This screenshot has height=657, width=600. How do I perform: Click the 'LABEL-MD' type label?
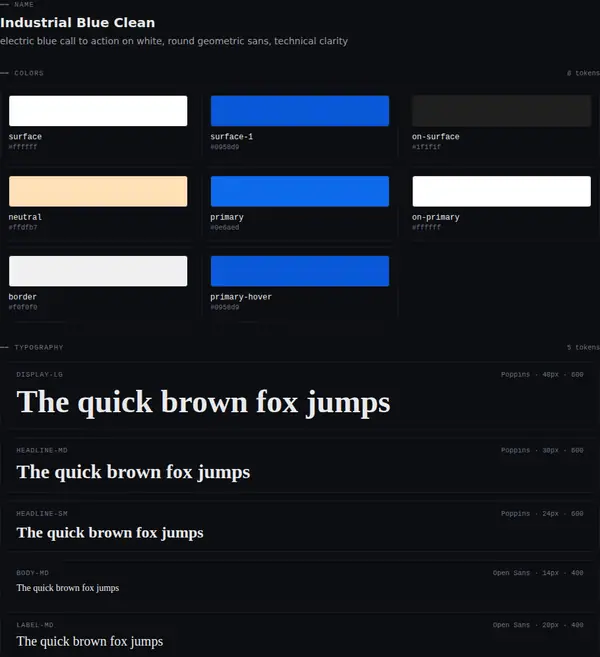35,625
